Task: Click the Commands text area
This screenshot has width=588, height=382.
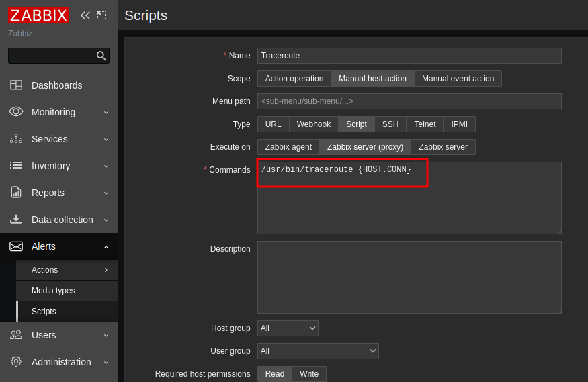Action: (x=409, y=198)
